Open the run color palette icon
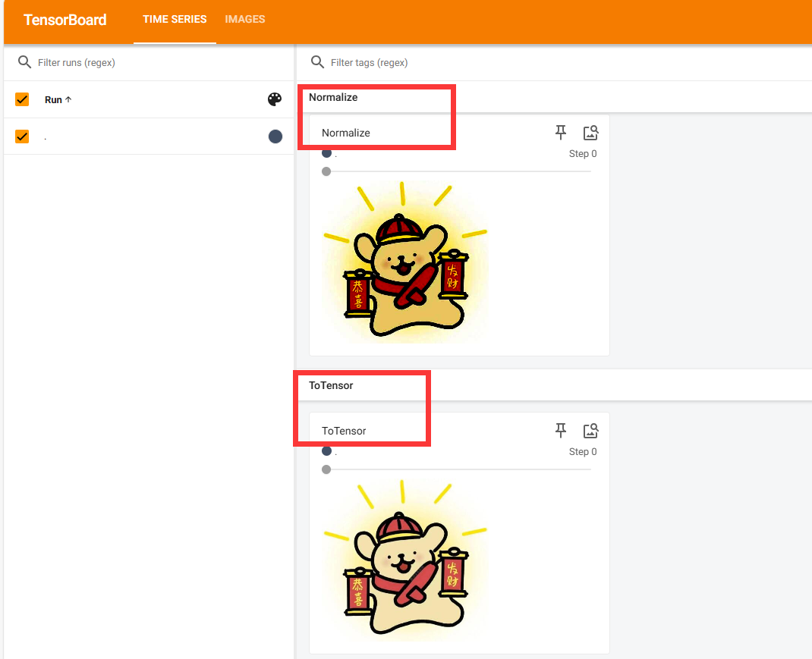The height and width of the screenshot is (659, 812). [x=275, y=99]
